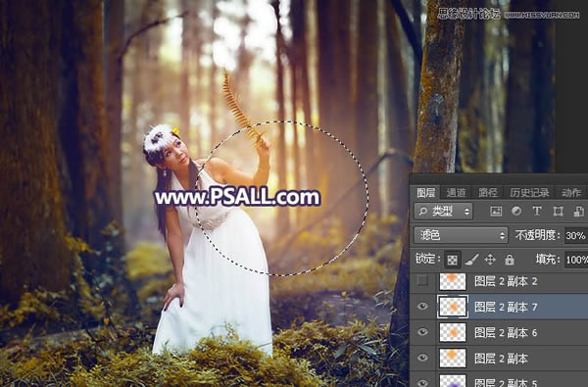
Task: Toggle lock position move icon
Action: click(490, 260)
